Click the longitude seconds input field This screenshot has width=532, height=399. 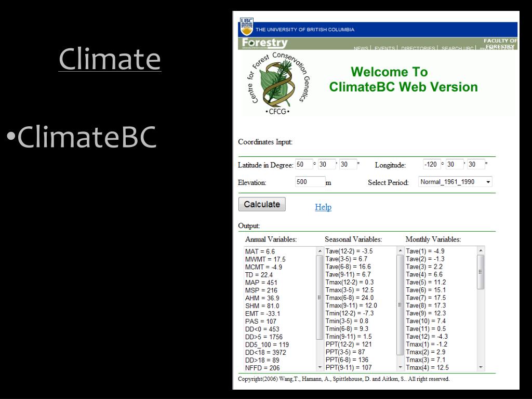coord(476,164)
